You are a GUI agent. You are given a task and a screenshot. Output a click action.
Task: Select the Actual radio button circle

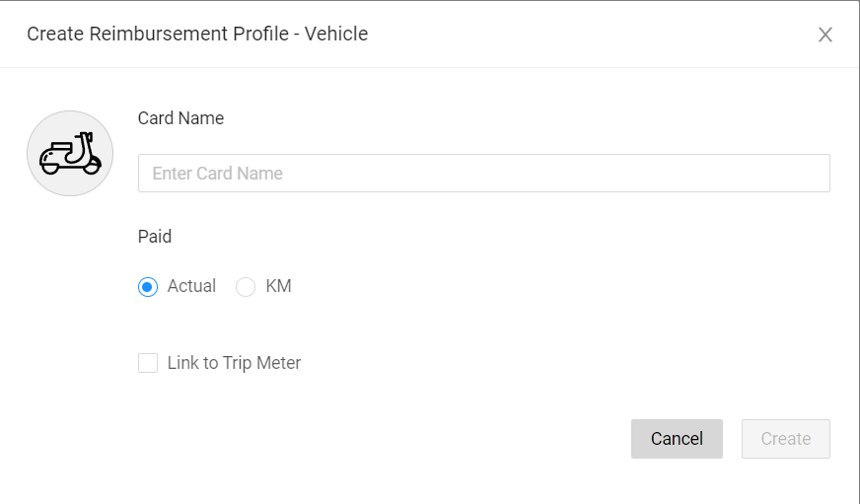(148, 287)
